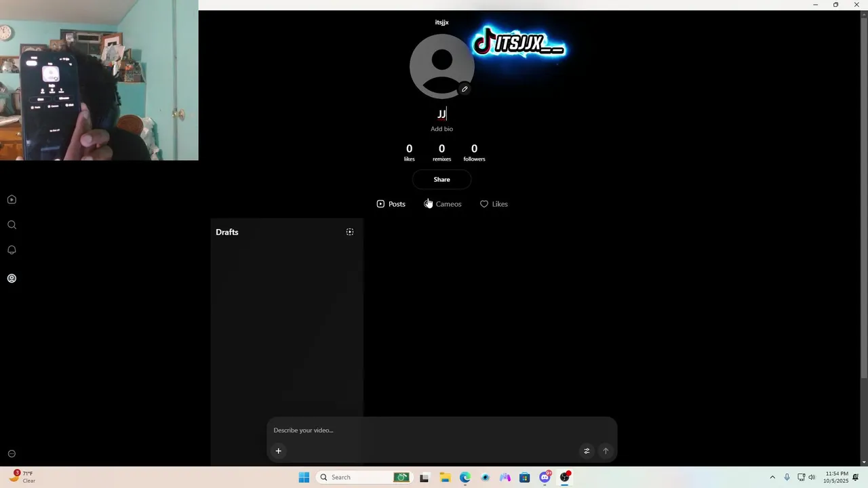Click the 0 followers counter
The height and width of the screenshot is (488, 868).
tap(474, 152)
